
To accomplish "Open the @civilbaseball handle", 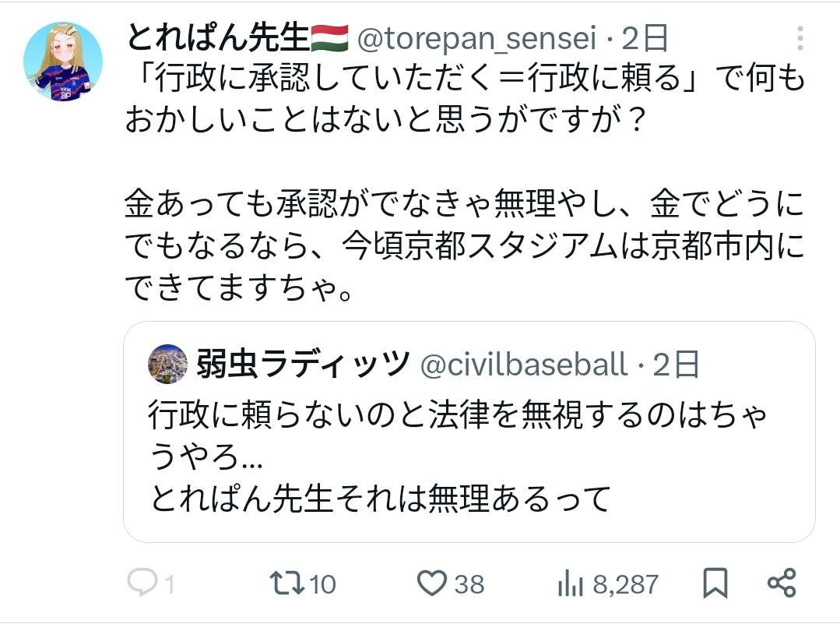I will click(x=524, y=364).
